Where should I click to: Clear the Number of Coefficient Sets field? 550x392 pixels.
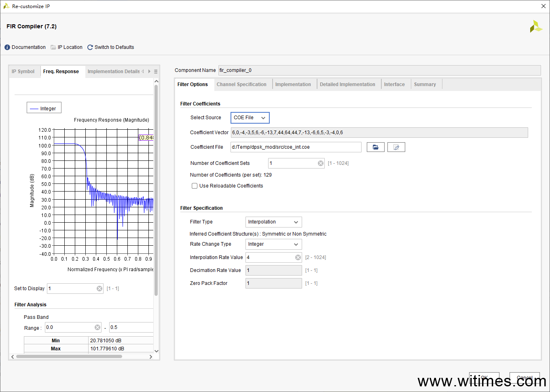coord(321,163)
